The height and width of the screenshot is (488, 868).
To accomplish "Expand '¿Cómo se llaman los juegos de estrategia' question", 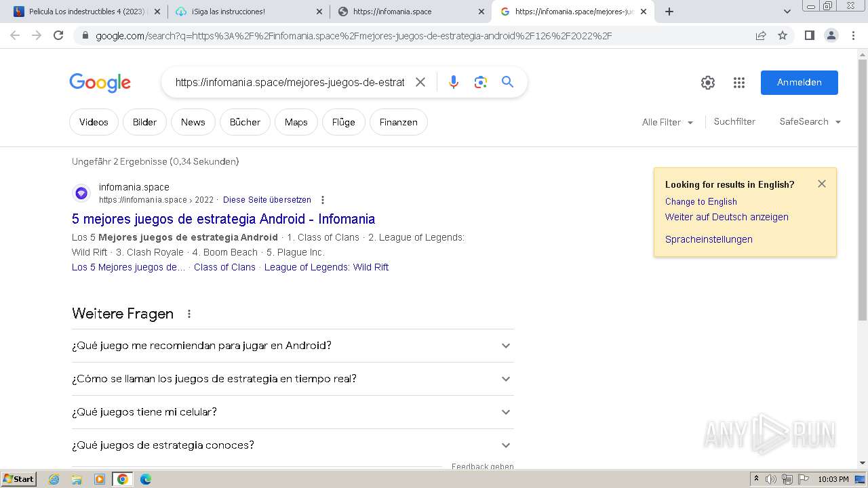I will (x=293, y=379).
